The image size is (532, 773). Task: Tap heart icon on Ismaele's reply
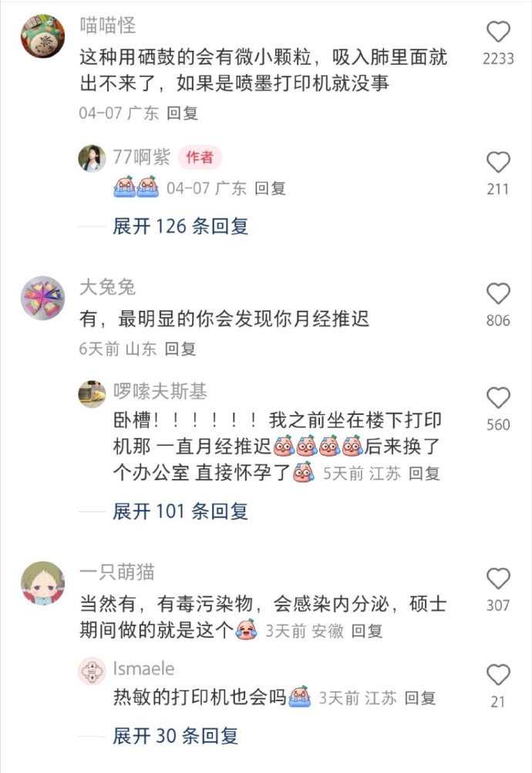[498, 675]
